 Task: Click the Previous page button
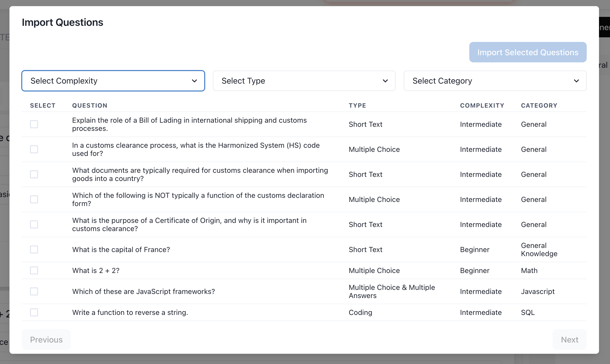(x=46, y=339)
